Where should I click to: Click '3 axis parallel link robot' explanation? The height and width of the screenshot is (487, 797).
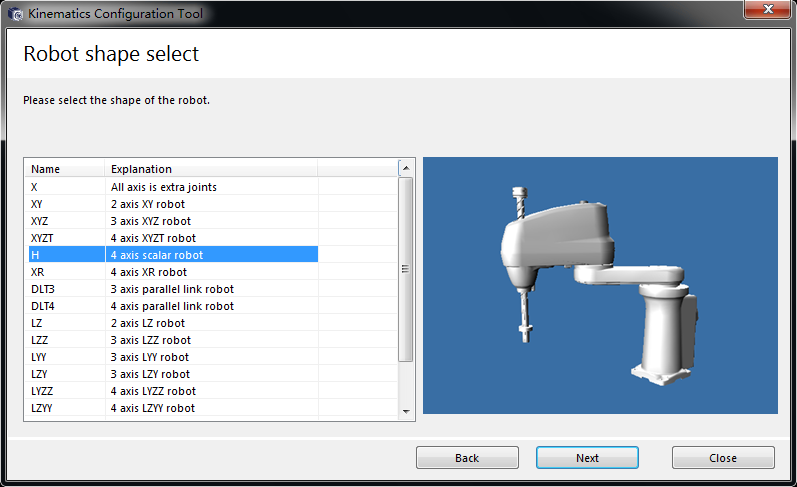[172, 289]
